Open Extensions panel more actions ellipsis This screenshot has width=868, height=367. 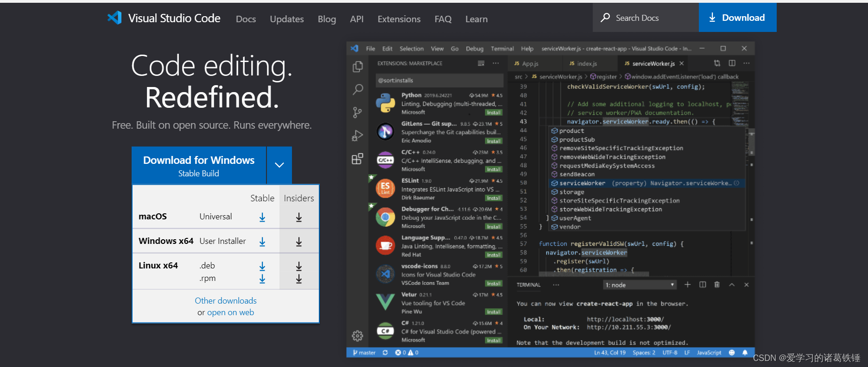[495, 63]
